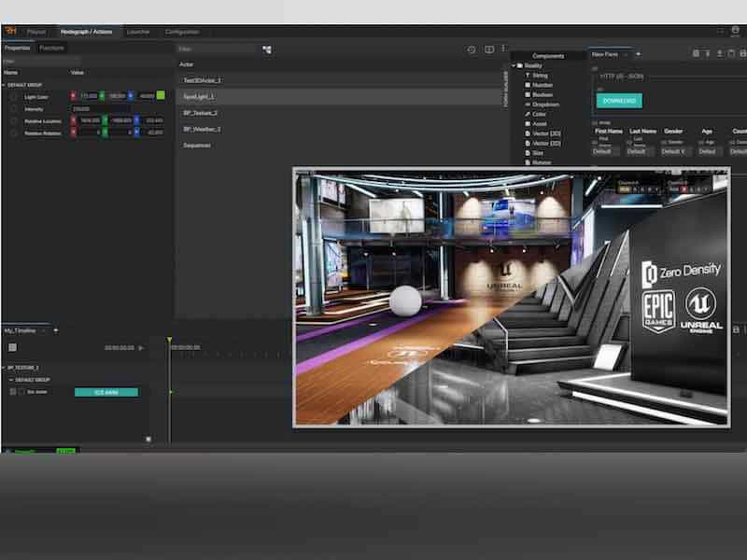Image resolution: width=747 pixels, height=560 pixels.
Task: Collapse DEFAULT GROUP in Properties panel
Action: 4,84
